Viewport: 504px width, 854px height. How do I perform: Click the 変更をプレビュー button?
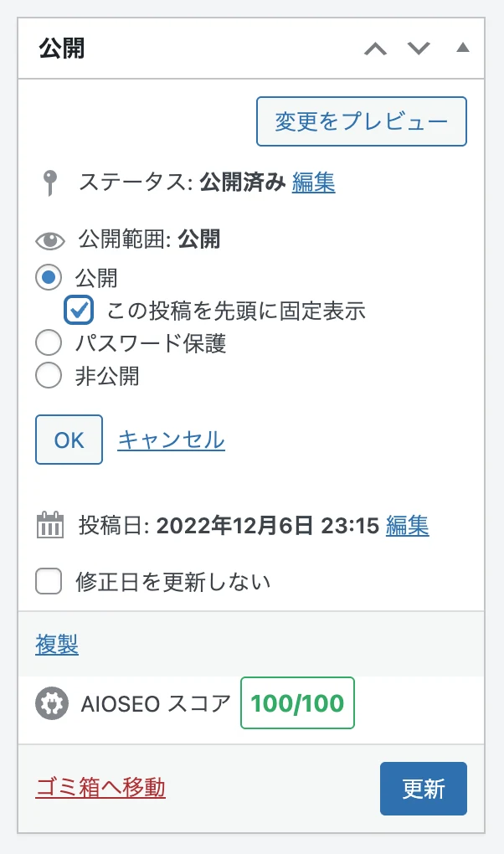tap(361, 121)
